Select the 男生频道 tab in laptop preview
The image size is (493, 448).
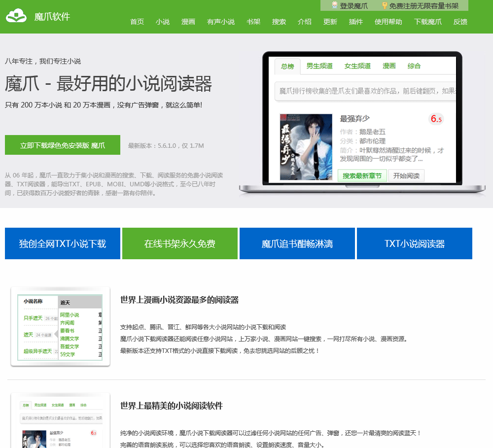click(x=319, y=66)
